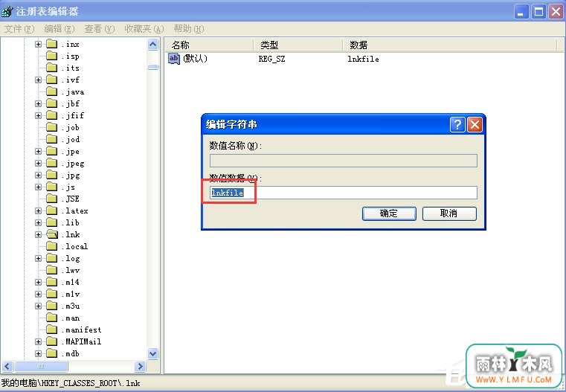The height and width of the screenshot is (392, 566).
Task: Click the tree scroll down arrow
Action: point(153,354)
